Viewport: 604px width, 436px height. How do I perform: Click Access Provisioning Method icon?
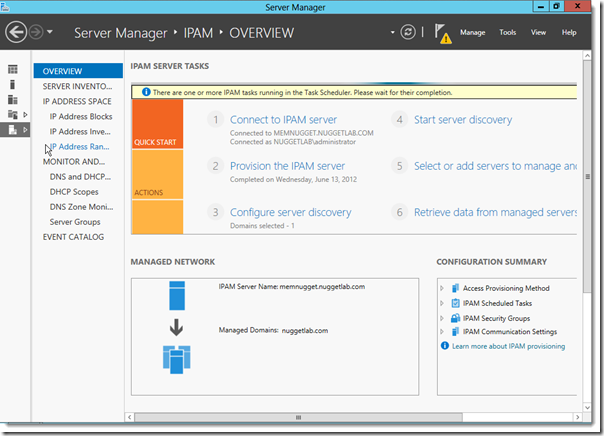pyautogui.click(x=455, y=288)
